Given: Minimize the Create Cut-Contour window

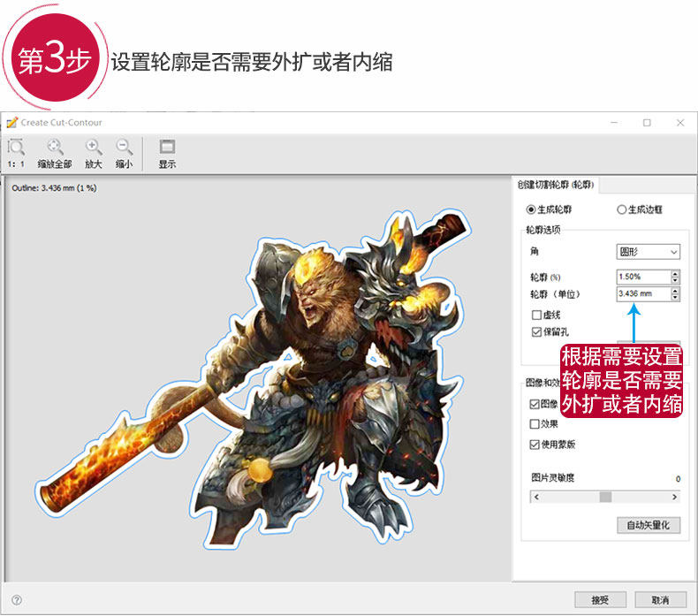Looking at the screenshot, I should tap(614, 123).
